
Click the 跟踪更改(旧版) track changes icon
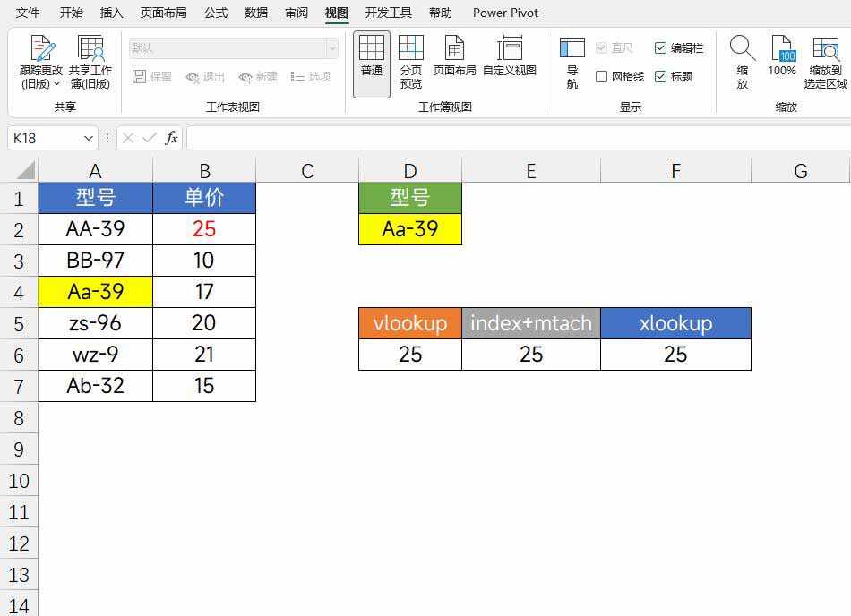41,50
